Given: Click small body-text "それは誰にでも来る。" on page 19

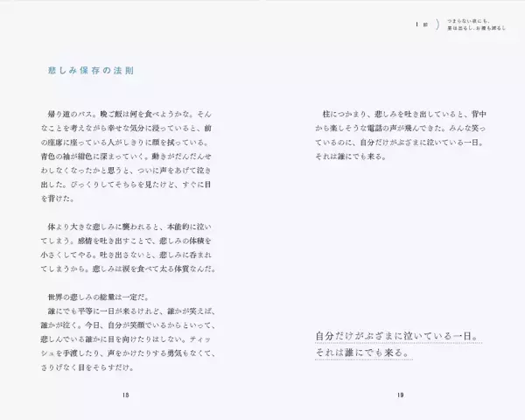Looking at the screenshot, I should 351,157.
